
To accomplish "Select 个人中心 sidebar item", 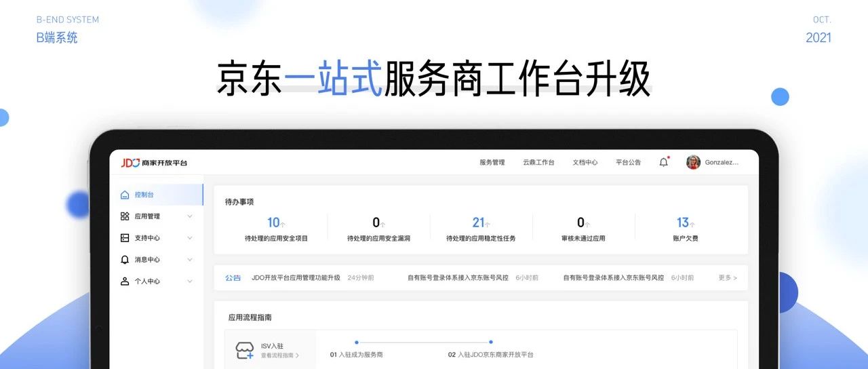I will (x=156, y=281).
